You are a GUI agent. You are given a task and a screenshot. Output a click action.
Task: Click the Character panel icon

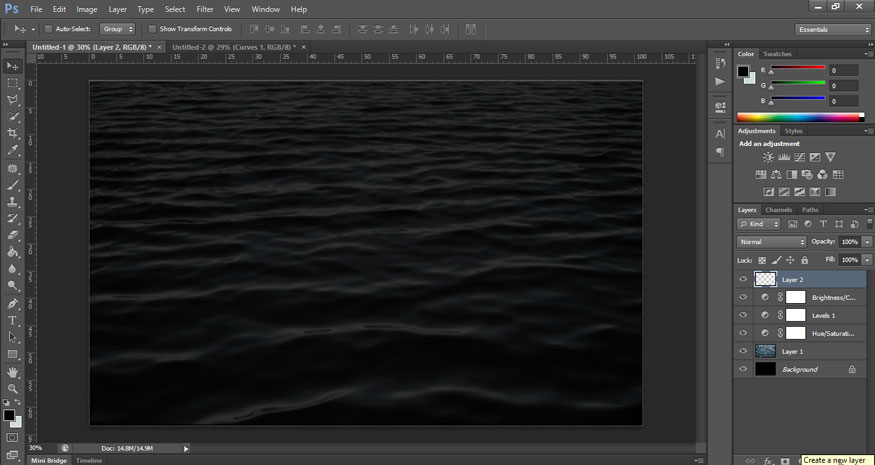720,133
